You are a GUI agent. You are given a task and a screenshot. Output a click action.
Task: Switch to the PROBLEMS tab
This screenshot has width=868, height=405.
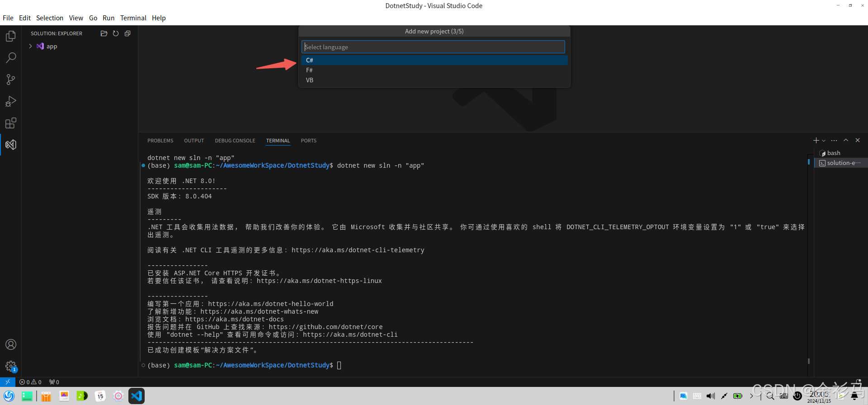(160, 141)
